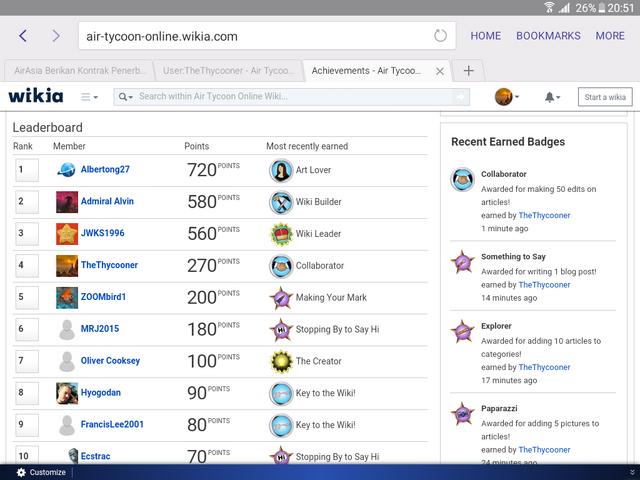The width and height of the screenshot is (640, 480).
Task: Open the notifications bell dropdown
Action: tap(552, 97)
